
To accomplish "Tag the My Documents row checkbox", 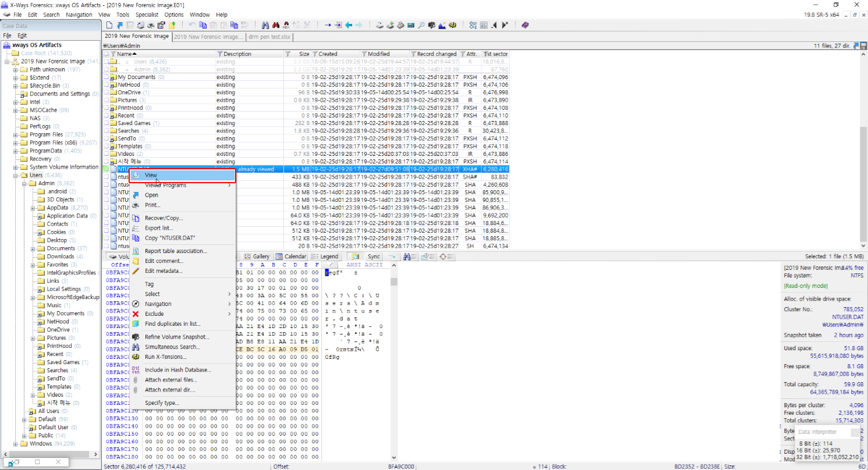I will pyautogui.click(x=106, y=77).
